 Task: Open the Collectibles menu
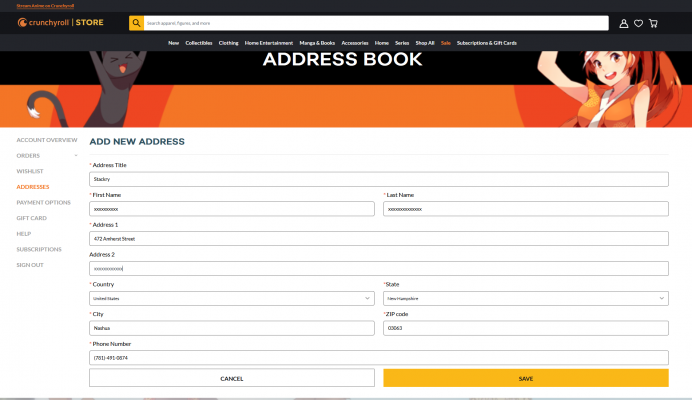pyautogui.click(x=198, y=43)
